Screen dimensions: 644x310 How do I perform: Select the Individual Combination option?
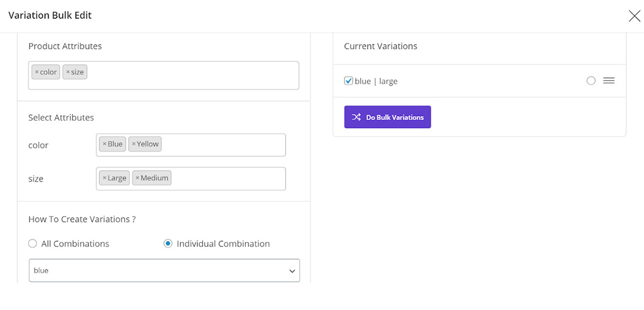coord(168,244)
